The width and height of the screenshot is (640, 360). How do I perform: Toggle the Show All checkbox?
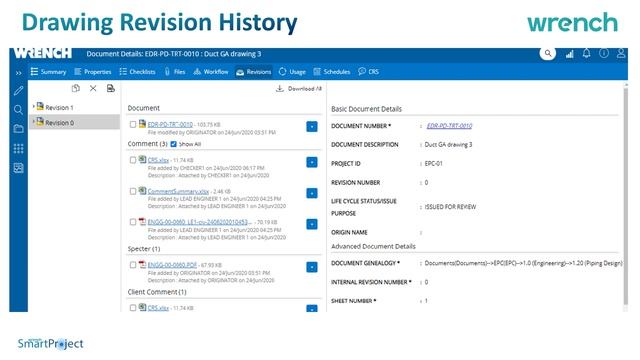[173, 144]
